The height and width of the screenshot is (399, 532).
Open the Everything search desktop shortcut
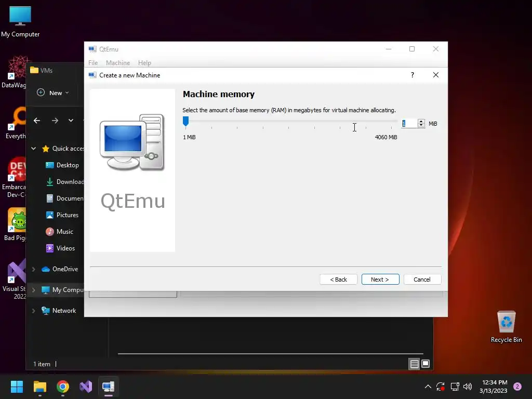coord(16,123)
